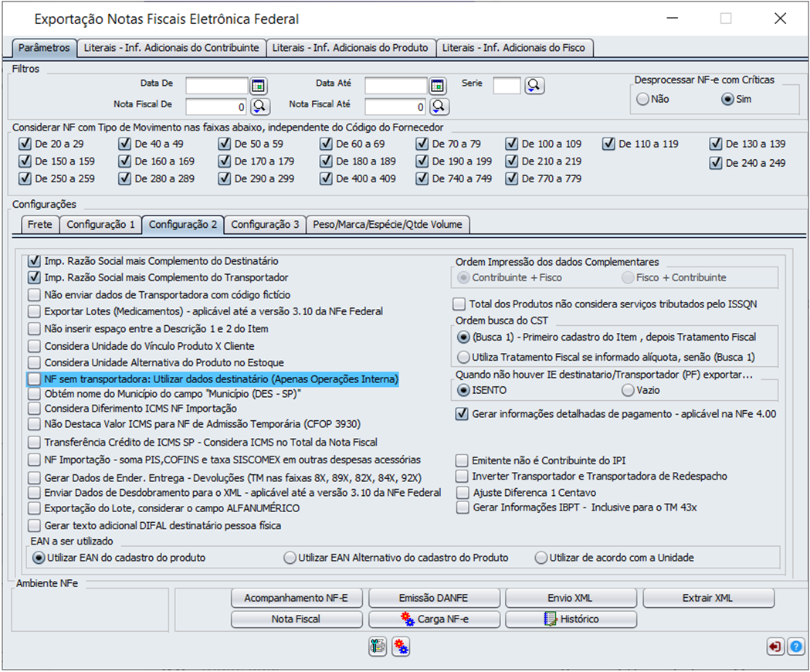
Task: Click search icon beside Nota Fiscal Até
Action: point(439,107)
